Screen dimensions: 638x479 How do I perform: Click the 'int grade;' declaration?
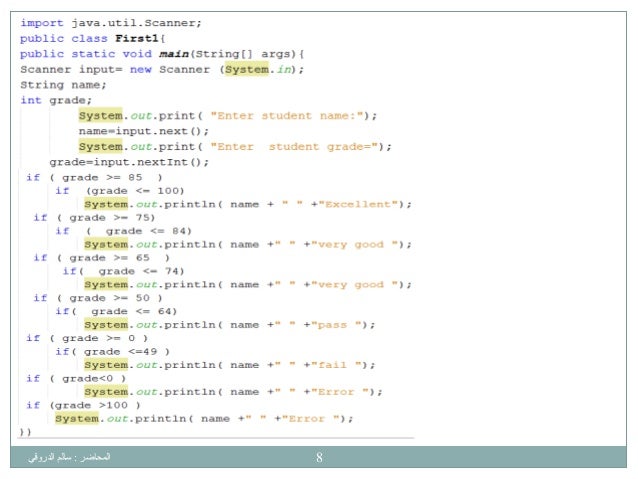tap(56, 101)
